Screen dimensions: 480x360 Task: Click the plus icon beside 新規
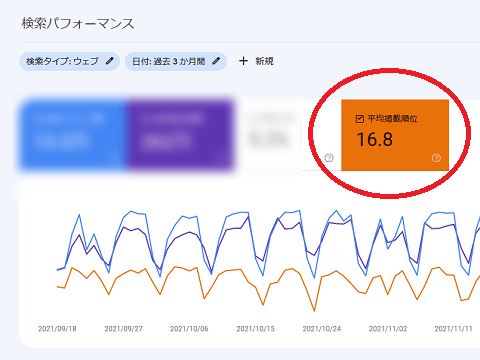[243, 61]
